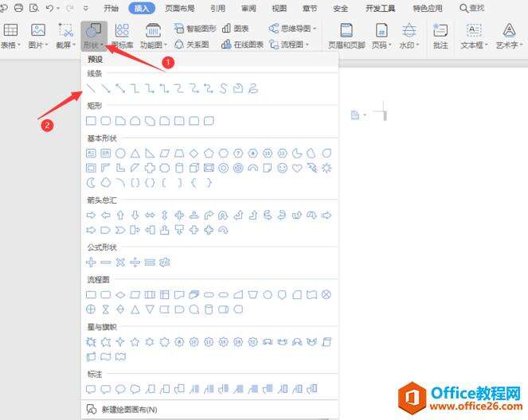Expand the 艺术字 word art dropdown
Image resolution: width=528 pixels, height=420 pixels.
[x=521, y=45]
